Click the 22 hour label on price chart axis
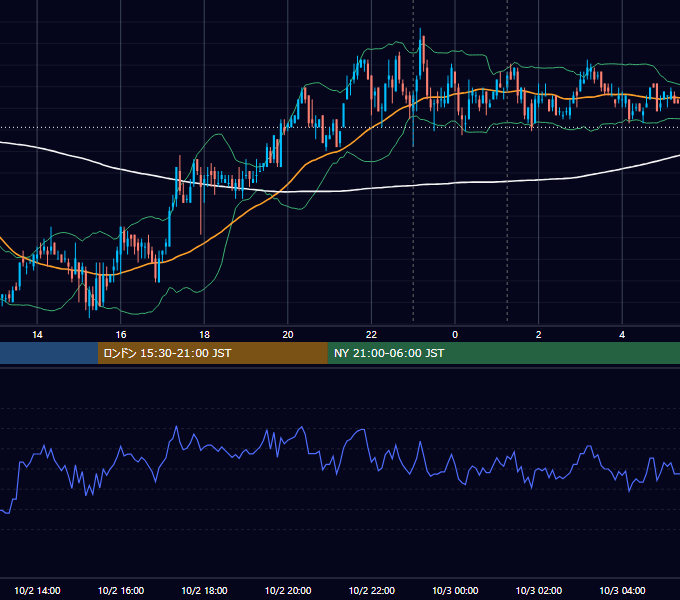The image size is (680, 600). [x=371, y=335]
